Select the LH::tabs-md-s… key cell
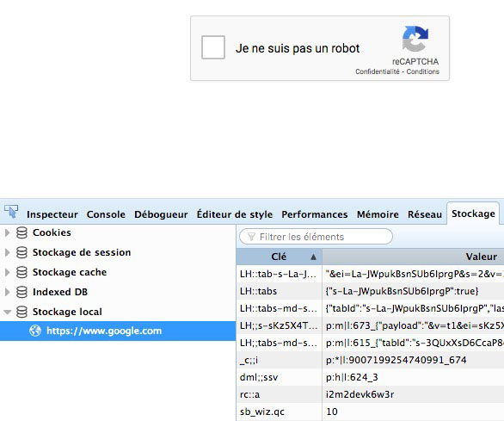The width and height of the screenshot is (504, 421). [279, 308]
